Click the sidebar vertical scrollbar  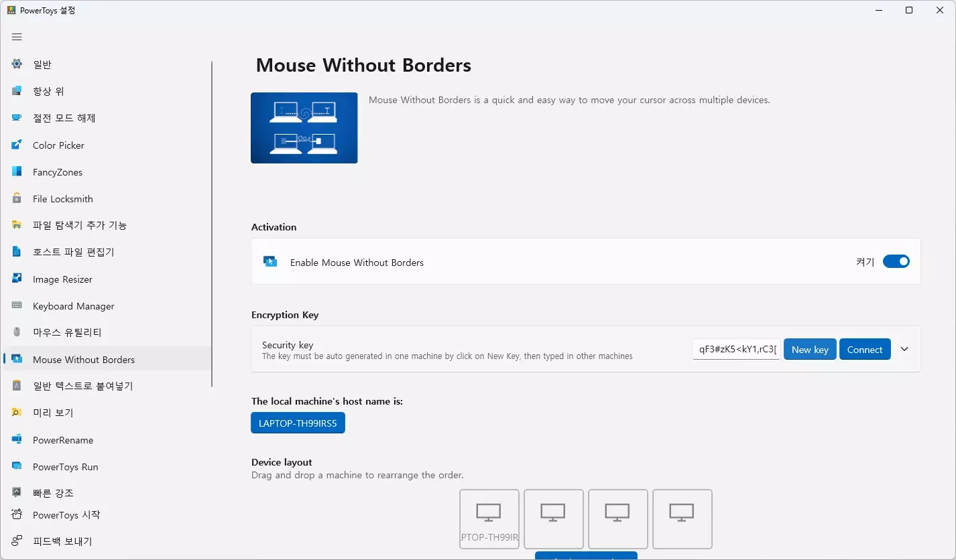[x=212, y=224]
